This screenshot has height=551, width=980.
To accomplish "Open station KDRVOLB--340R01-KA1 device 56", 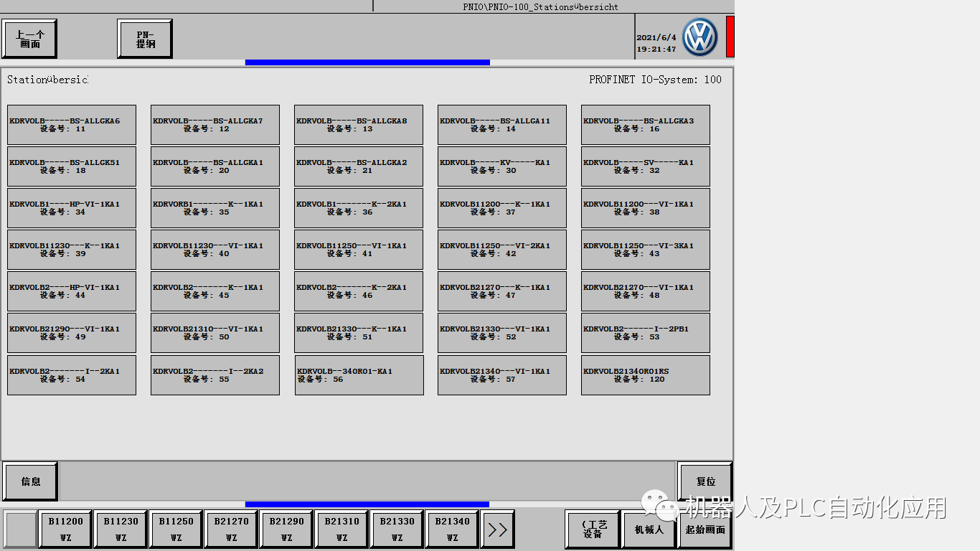I will click(x=359, y=375).
